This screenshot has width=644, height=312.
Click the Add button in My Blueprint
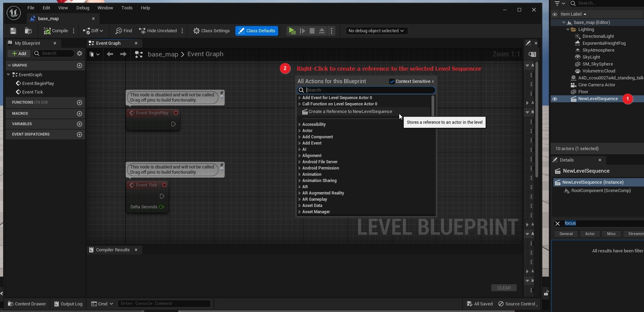click(19, 53)
